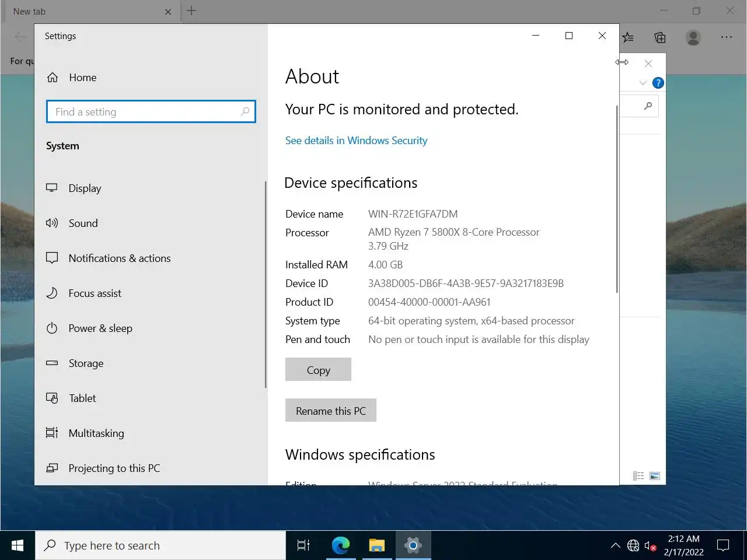Open Collections in the Edge toolbar
747x560 pixels.
point(660,37)
